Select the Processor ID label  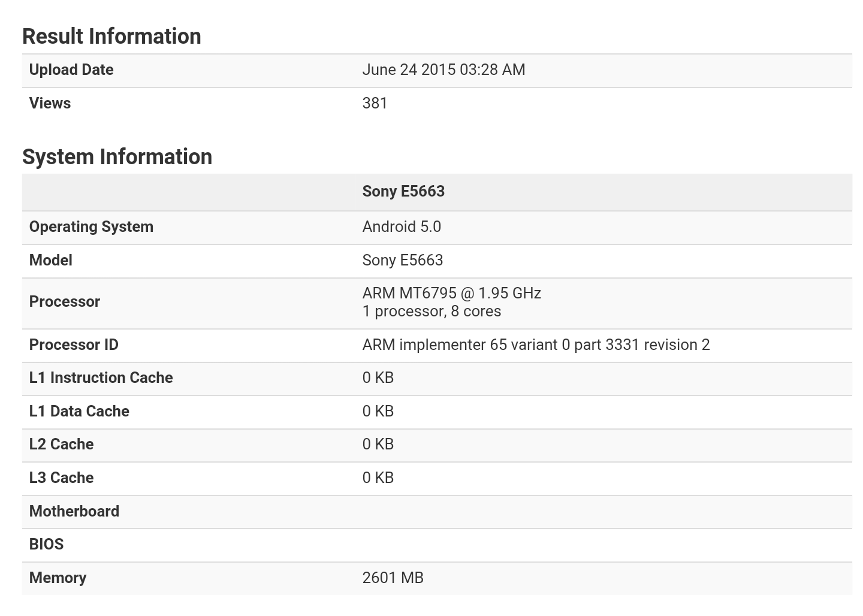click(x=74, y=345)
